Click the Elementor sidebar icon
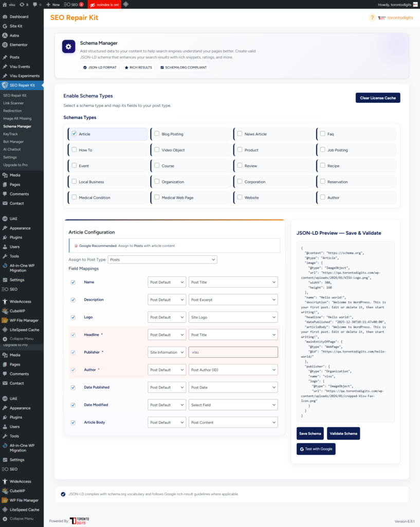The height and width of the screenshot is (527, 420). click(x=5, y=45)
